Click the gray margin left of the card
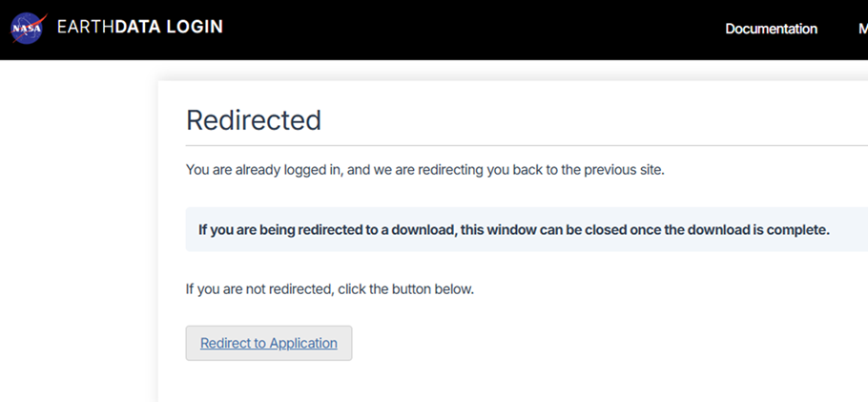Viewport: 868px width, 402px height. pyautogui.click(x=78, y=233)
